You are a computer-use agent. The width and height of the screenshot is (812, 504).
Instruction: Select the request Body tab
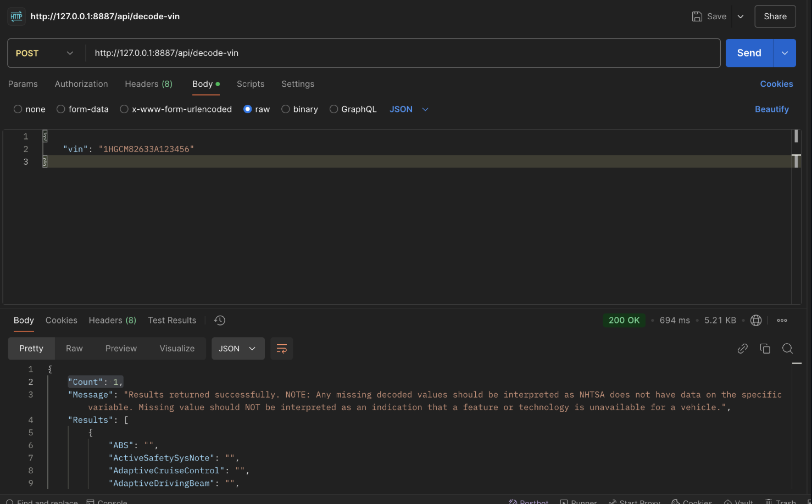click(206, 84)
